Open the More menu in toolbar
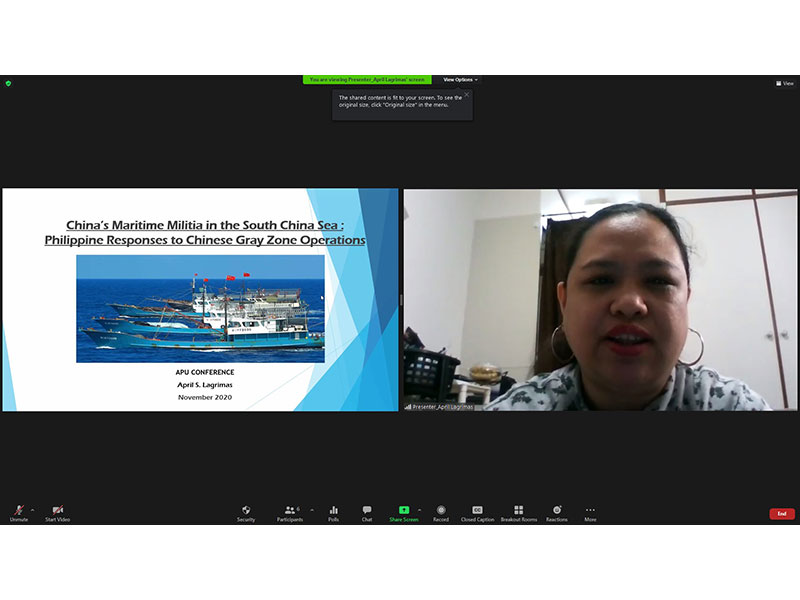 [590, 512]
